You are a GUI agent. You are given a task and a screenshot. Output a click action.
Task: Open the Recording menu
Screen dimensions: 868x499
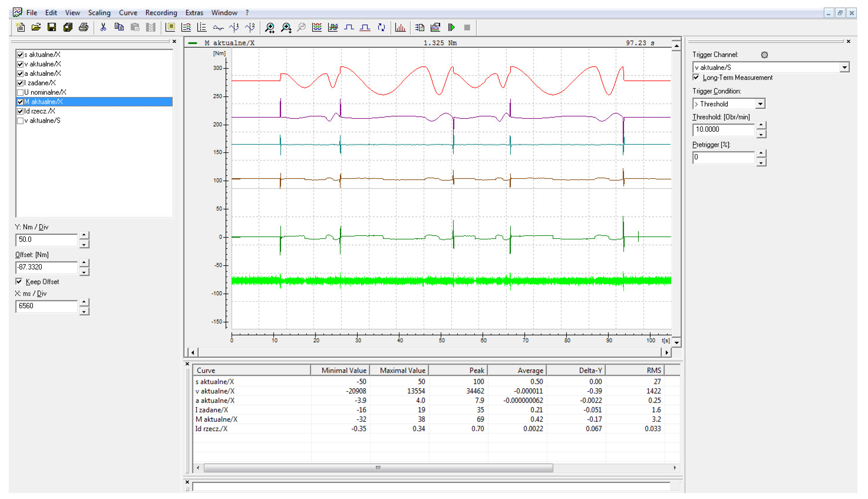161,13
